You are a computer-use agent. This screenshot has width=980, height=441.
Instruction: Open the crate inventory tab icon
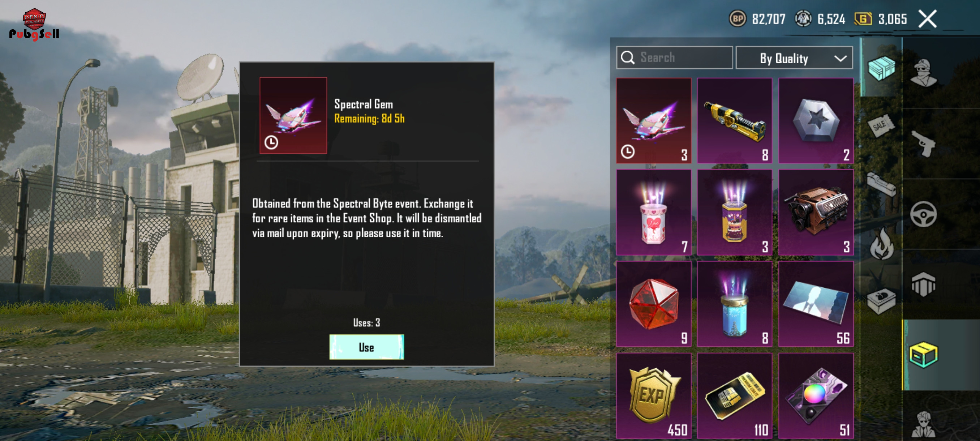(881, 68)
